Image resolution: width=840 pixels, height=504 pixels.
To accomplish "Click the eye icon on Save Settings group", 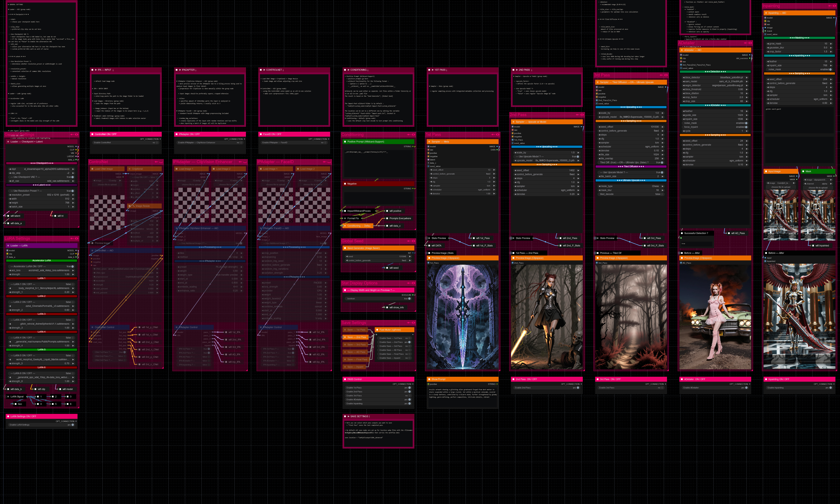I will [413, 323].
